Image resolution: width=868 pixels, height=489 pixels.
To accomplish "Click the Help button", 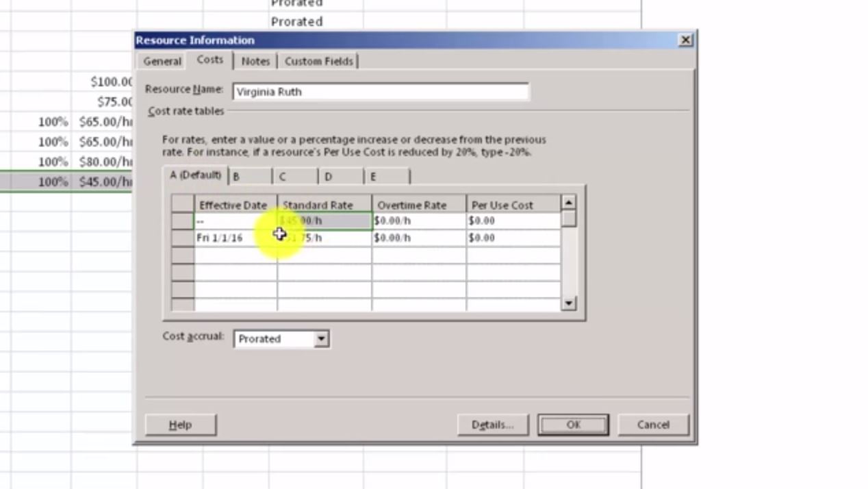I will [181, 425].
